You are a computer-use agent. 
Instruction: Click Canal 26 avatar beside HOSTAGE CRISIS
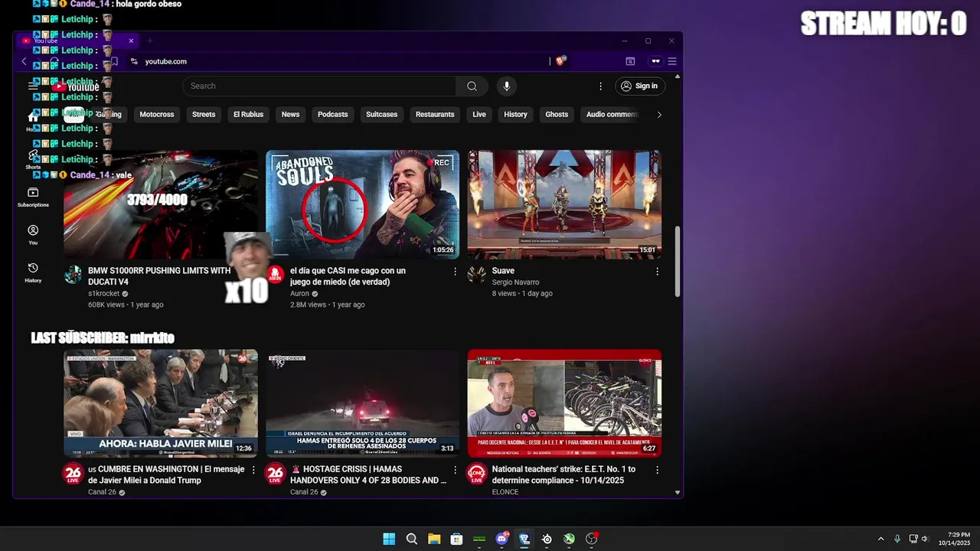(275, 474)
